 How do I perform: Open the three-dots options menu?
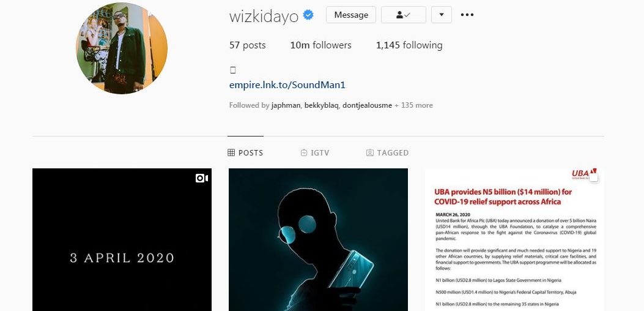click(467, 15)
